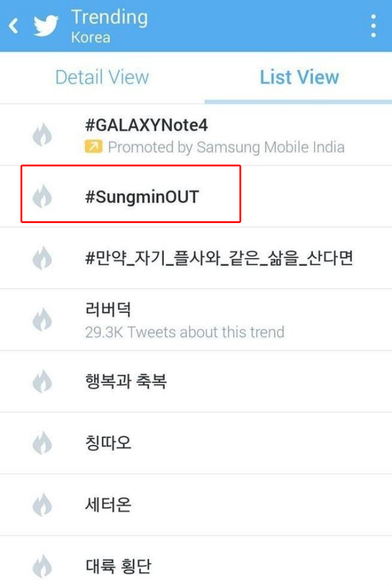Screen dimensions: 392x586
Task: Open the #만약_자기_플사와_같은_삶을_산다면 hashtag
Action: (220, 258)
